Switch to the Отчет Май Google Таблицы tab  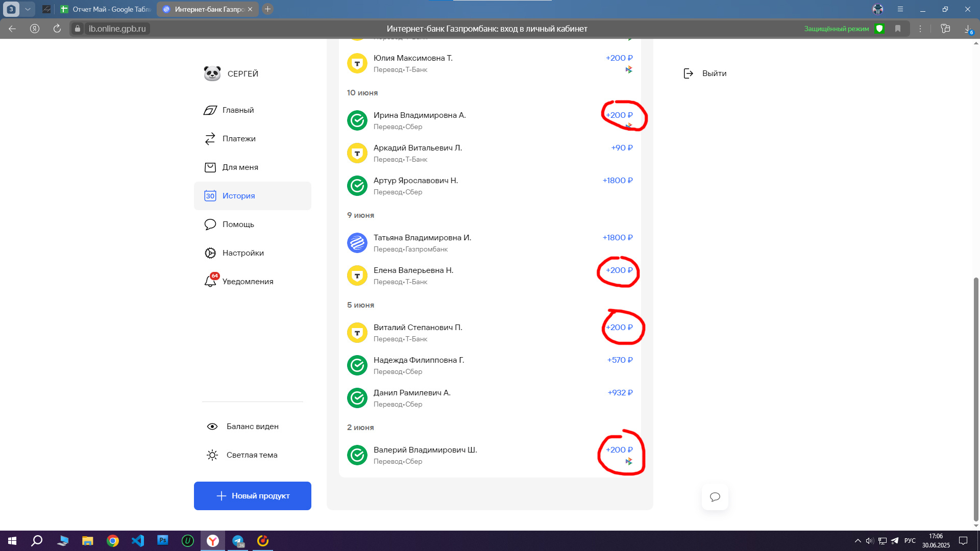coord(105,9)
